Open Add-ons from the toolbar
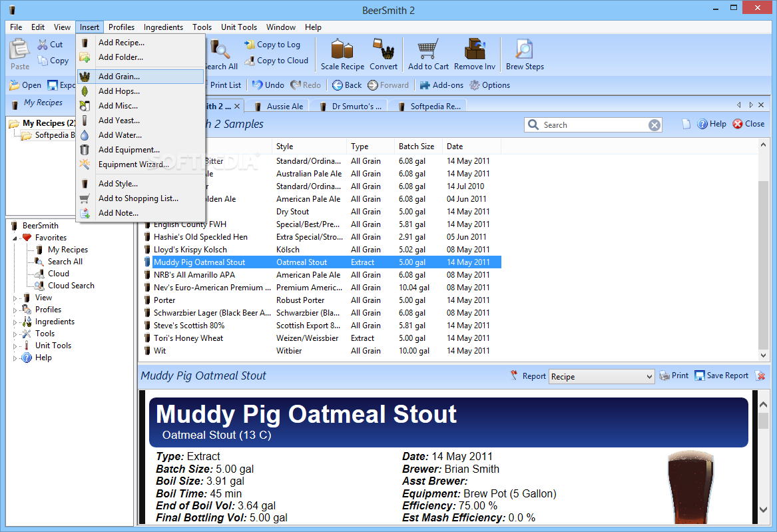 click(x=441, y=85)
